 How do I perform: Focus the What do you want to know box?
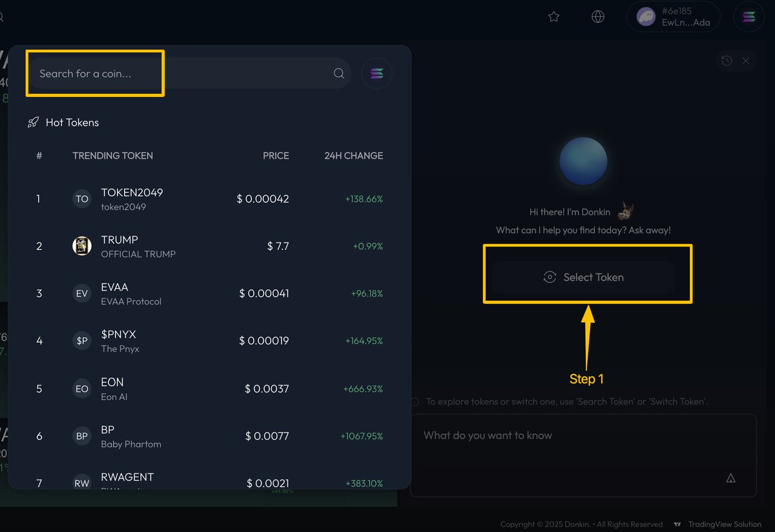583,455
